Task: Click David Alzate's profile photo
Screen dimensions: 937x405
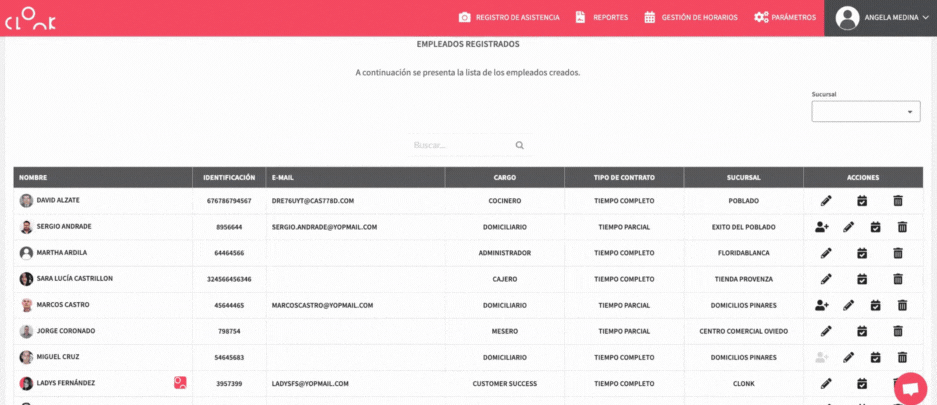Action: (26, 201)
